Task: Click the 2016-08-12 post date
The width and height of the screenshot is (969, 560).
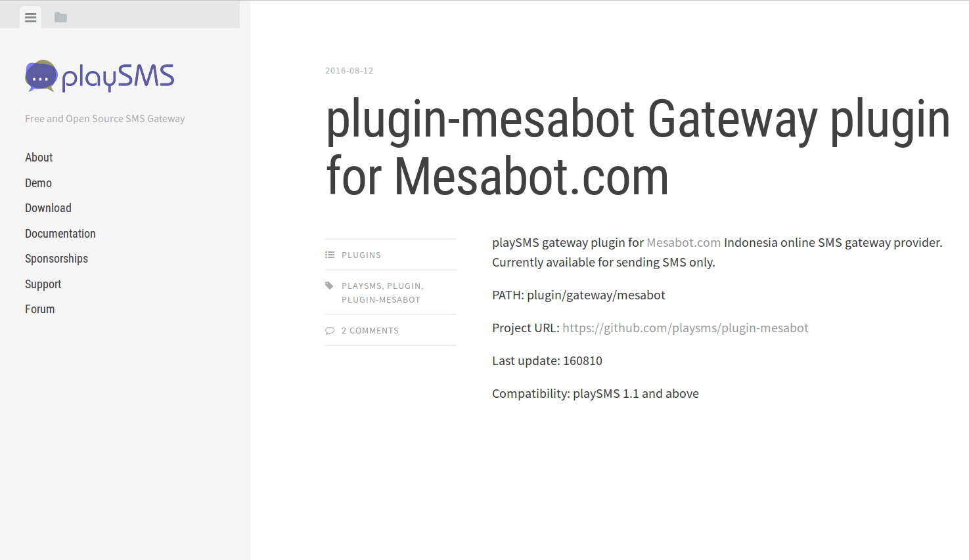Action: coord(349,71)
